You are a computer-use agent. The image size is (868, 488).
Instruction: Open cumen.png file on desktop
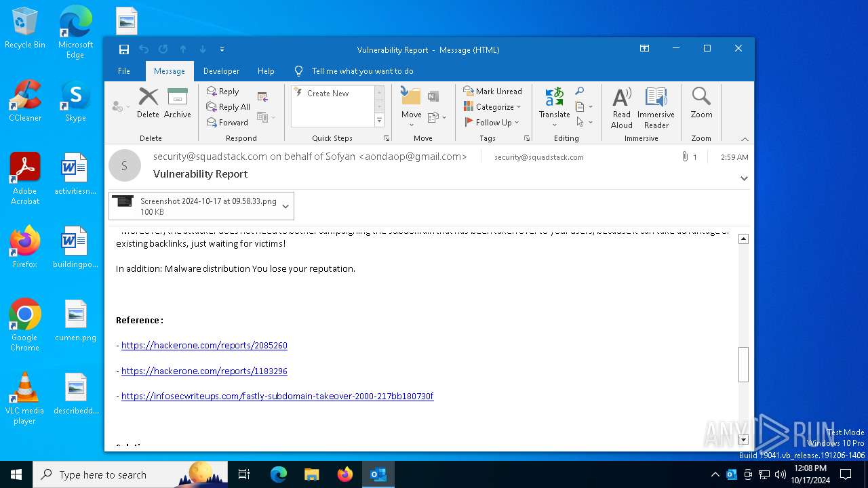[x=75, y=321]
